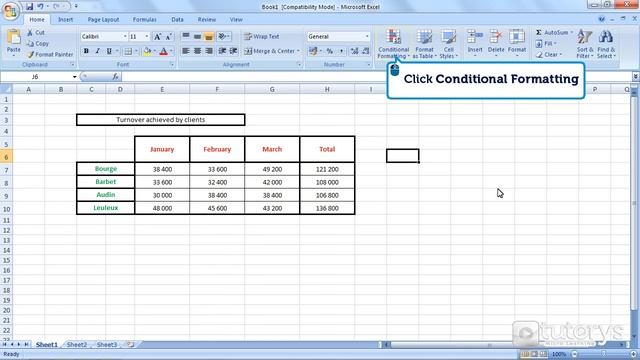Open Conditional Formatting menu
640x360 pixels.
[393, 44]
